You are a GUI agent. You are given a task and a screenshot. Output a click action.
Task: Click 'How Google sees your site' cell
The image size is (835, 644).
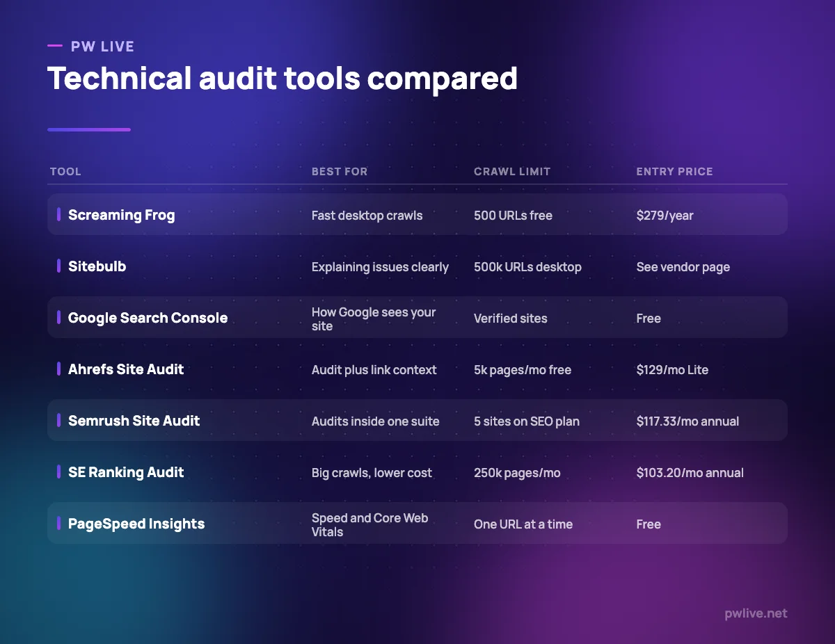click(x=374, y=319)
